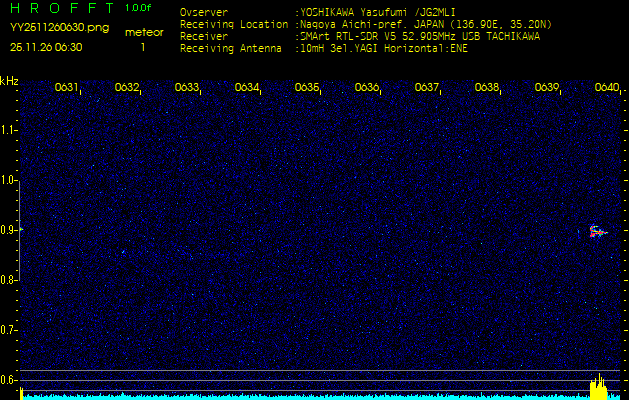
Task: Click the yellow signal spike in bottom graph
Action: pos(597,389)
